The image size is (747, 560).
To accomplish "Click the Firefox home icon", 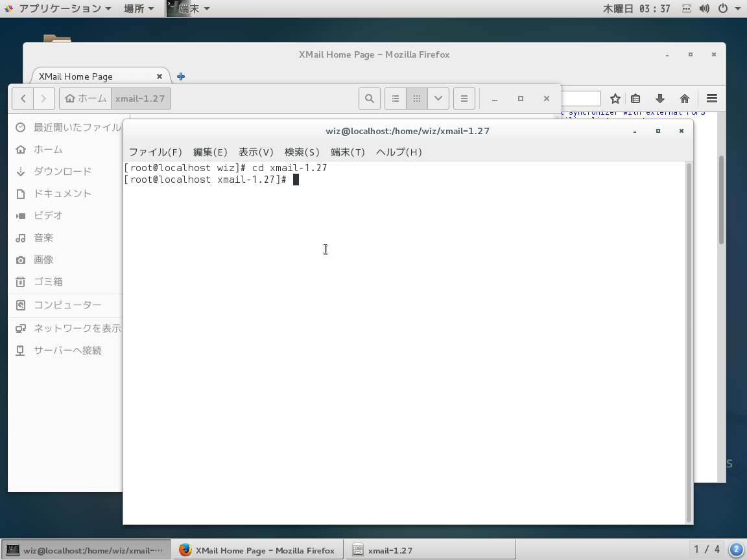I will [x=685, y=99].
